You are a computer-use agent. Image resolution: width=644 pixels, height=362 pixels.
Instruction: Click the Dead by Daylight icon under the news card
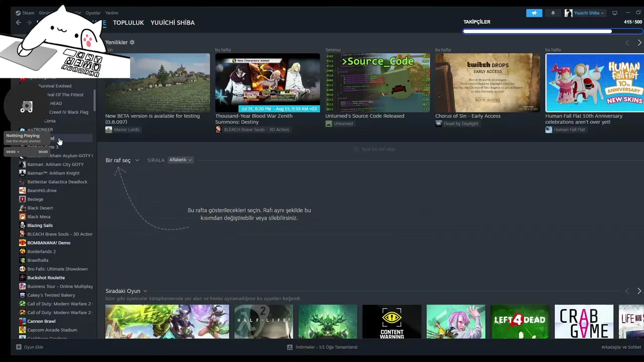(x=439, y=124)
